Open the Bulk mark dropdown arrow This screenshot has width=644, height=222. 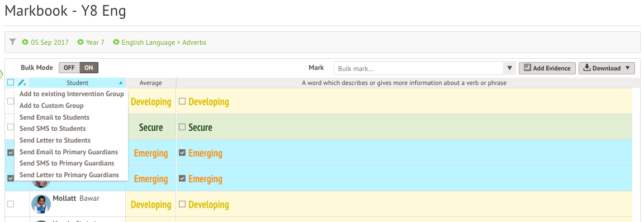[x=510, y=68]
